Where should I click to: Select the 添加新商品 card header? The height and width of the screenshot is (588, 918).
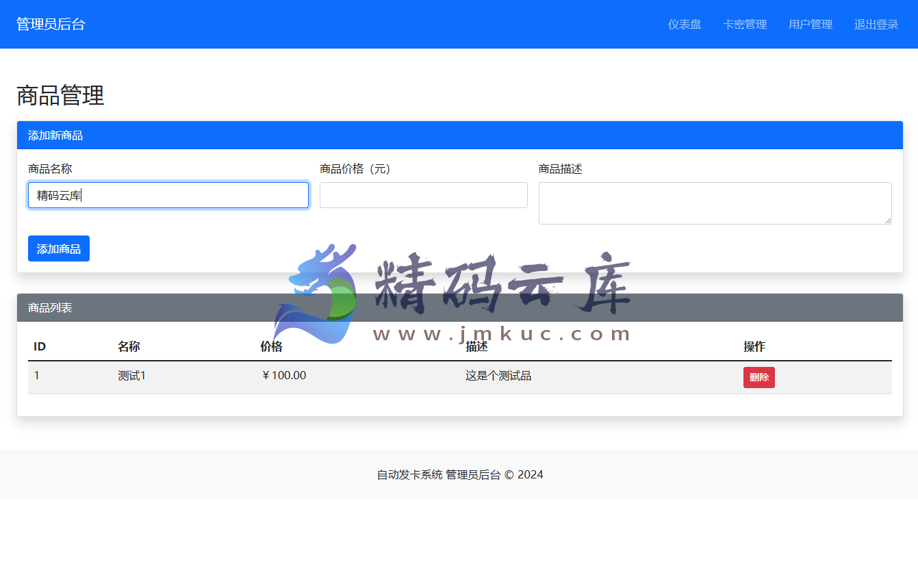pos(460,136)
